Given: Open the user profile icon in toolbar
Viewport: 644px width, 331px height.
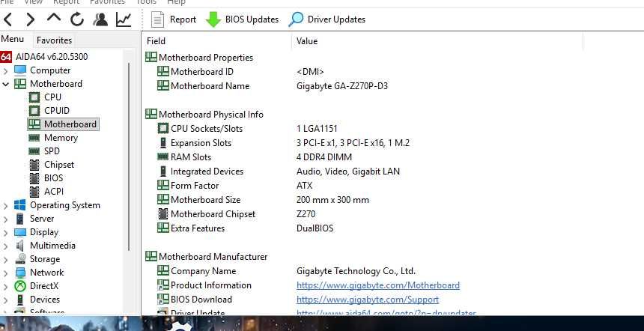Looking at the screenshot, I should (x=100, y=19).
